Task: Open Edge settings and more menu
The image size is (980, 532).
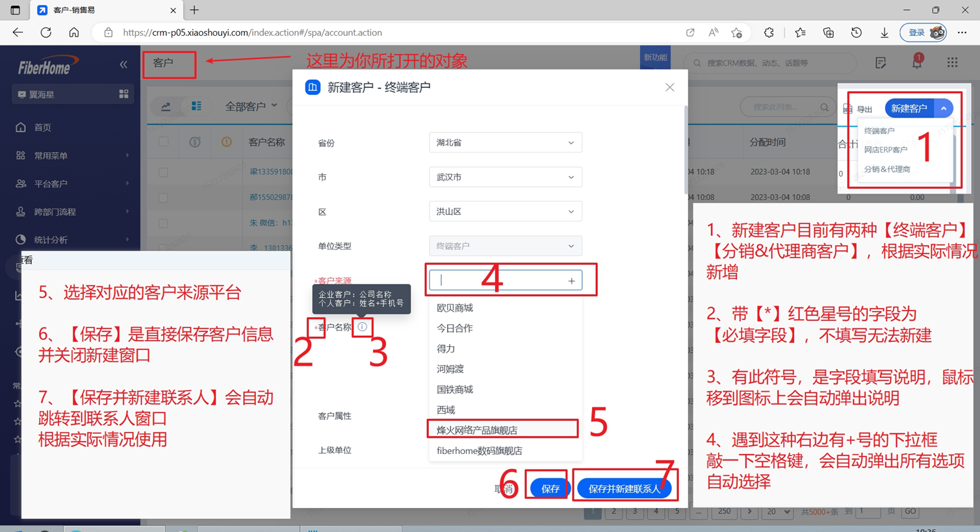Action: [x=962, y=32]
